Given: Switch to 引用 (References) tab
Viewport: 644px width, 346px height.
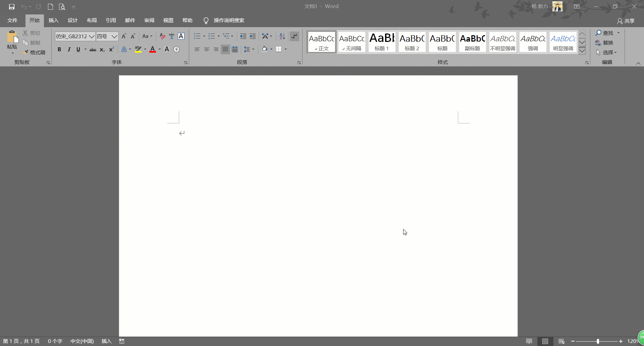Looking at the screenshot, I should click(111, 20).
